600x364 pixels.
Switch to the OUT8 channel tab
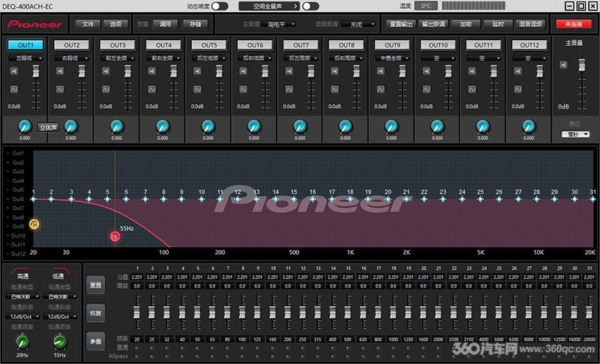[346, 45]
